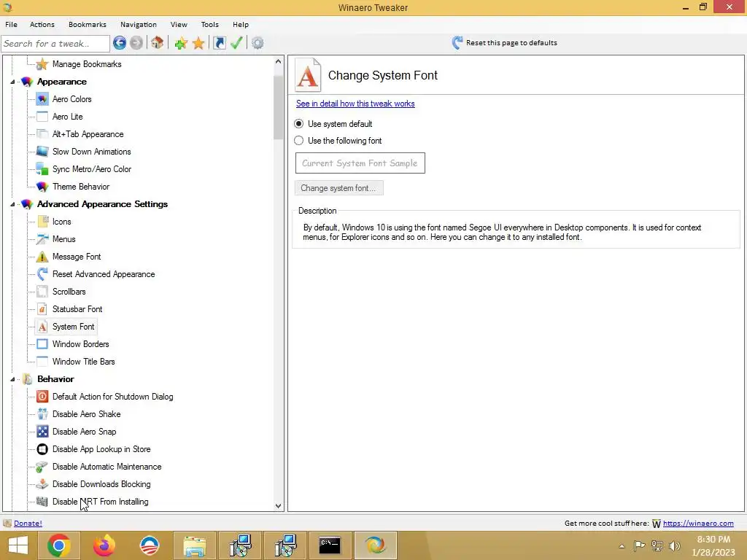Open the View menu
This screenshot has height=560, width=747.
pos(179,24)
